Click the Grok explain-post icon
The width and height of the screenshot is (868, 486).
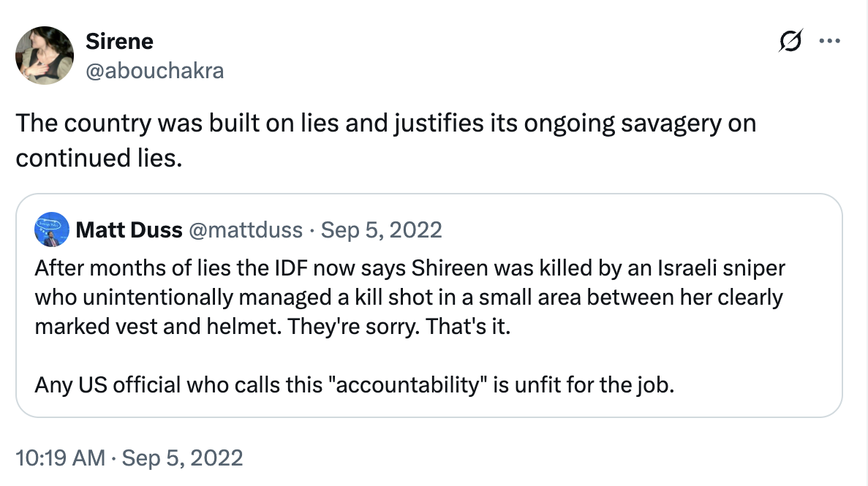coord(792,42)
